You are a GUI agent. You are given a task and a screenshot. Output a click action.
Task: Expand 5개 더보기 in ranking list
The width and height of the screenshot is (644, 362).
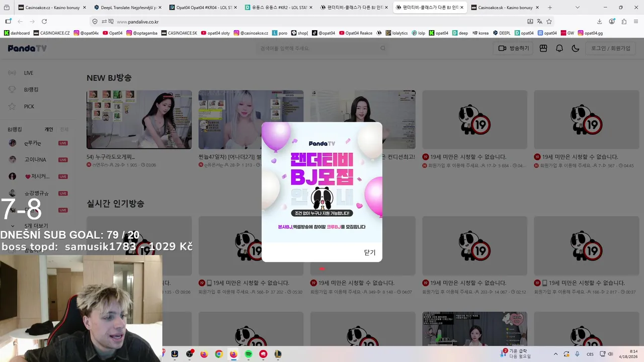click(x=36, y=226)
